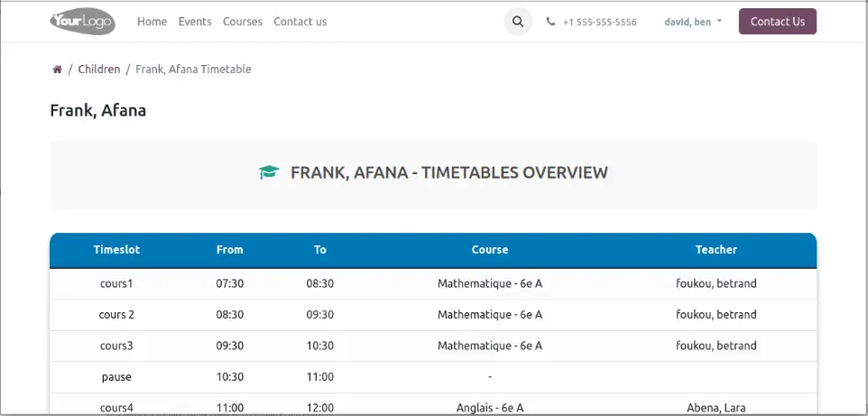Open the Courses menu item
This screenshot has width=868, height=416.
click(x=243, y=22)
